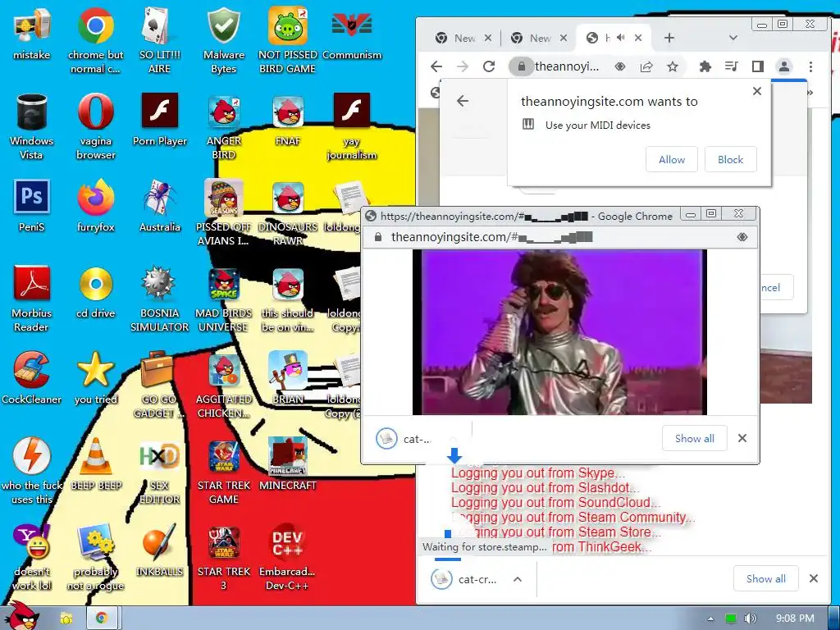Close the audio-playing third tab
840x630 pixels.
point(638,38)
